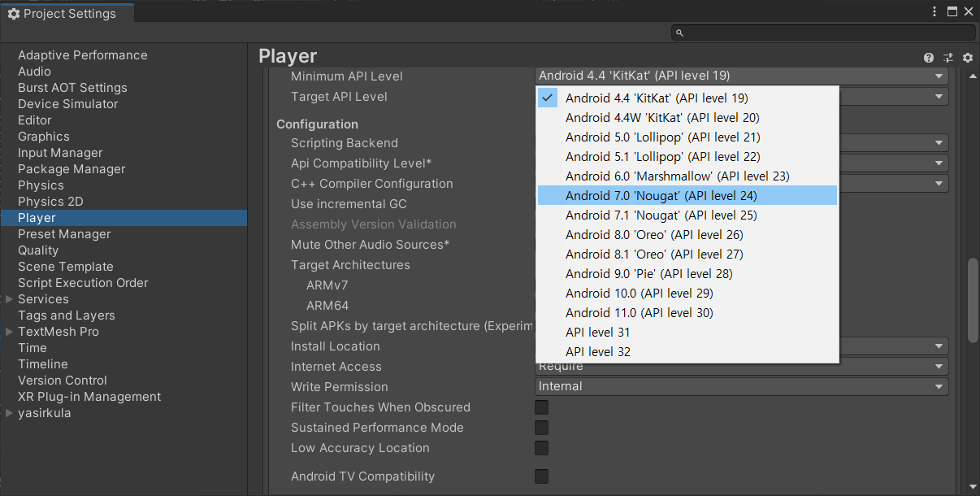
Task: Expand the TextMesh Pro category
Action: tap(9, 332)
